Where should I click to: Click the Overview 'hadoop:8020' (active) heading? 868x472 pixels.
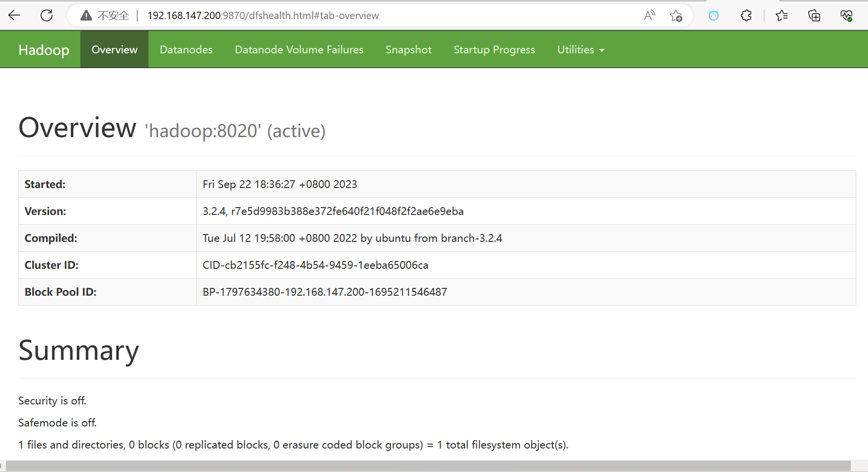tap(172, 128)
